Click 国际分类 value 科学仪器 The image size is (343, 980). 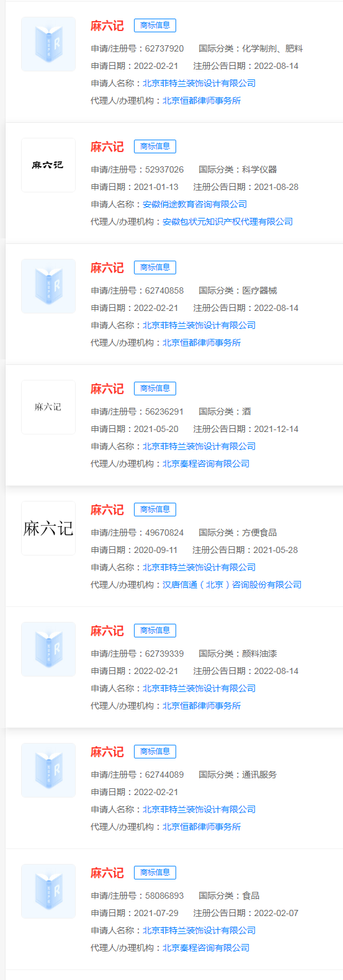pos(259,169)
